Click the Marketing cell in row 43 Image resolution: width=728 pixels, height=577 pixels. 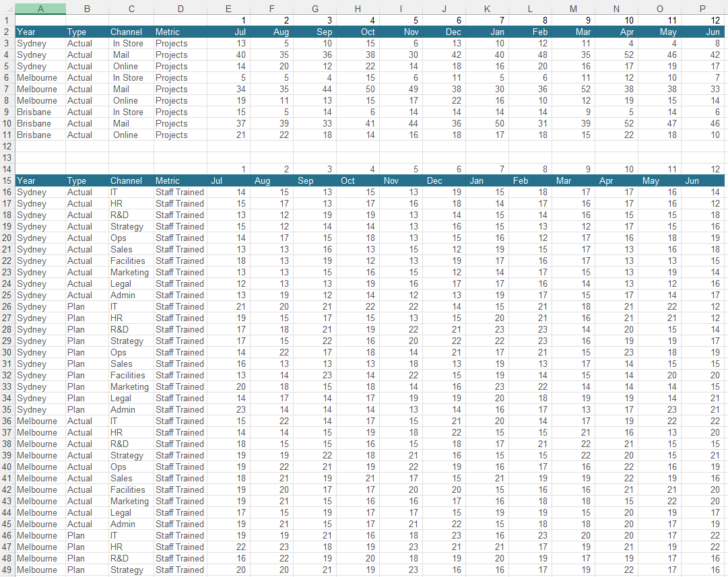click(131, 502)
